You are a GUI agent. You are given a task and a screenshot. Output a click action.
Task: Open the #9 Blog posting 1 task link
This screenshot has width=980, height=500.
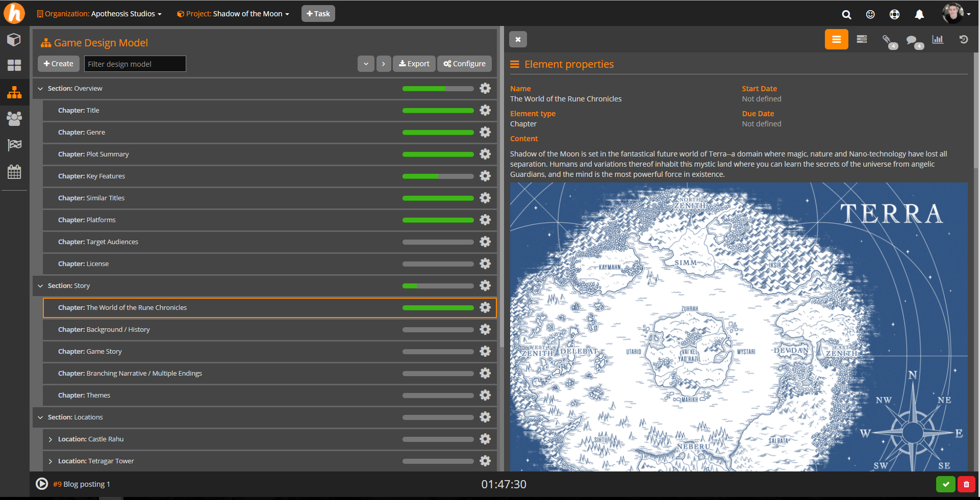[x=82, y=484]
